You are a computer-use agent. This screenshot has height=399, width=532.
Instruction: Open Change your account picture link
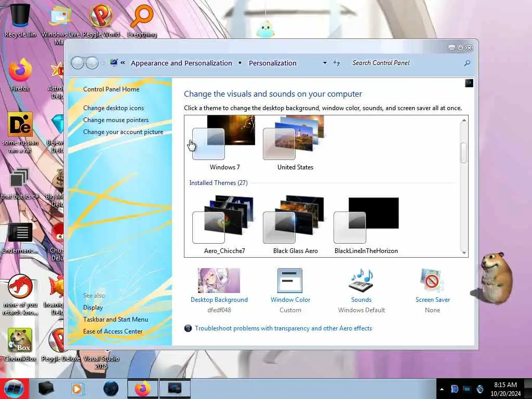(x=123, y=132)
